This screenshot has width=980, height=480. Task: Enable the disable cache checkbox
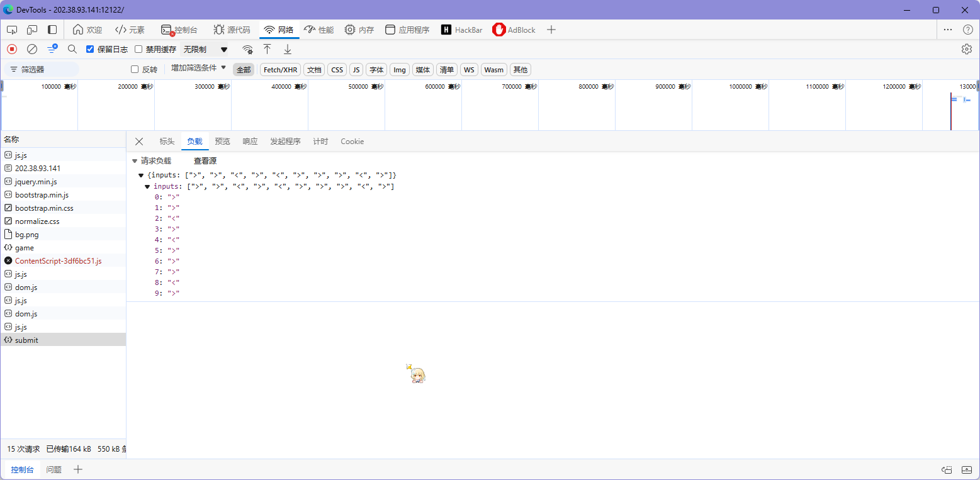[138, 49]
